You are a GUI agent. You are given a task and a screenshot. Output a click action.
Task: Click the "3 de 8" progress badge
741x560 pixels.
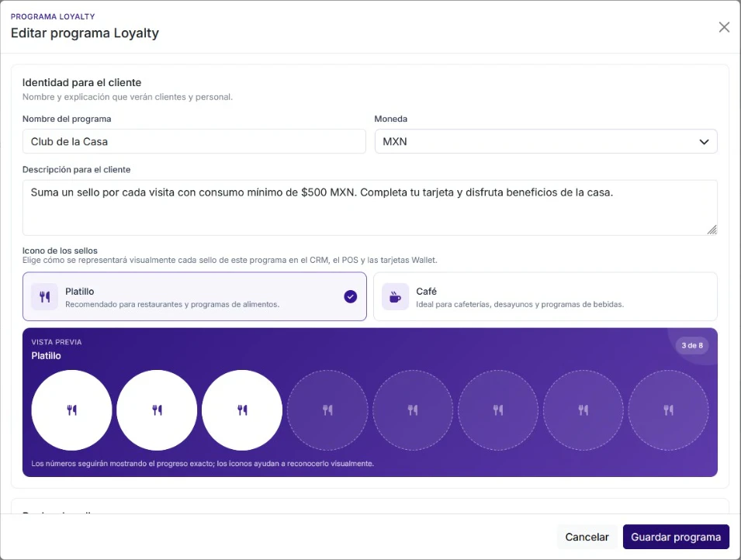tap(692, 345)
